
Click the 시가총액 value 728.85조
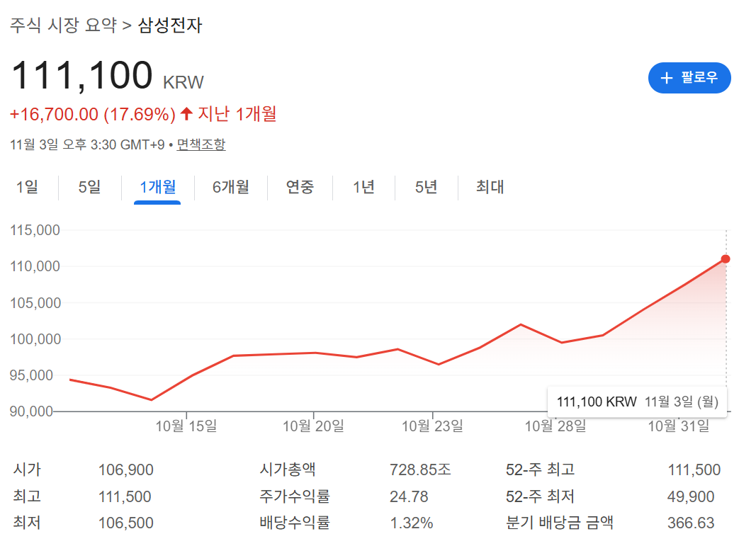coord(420,470)
